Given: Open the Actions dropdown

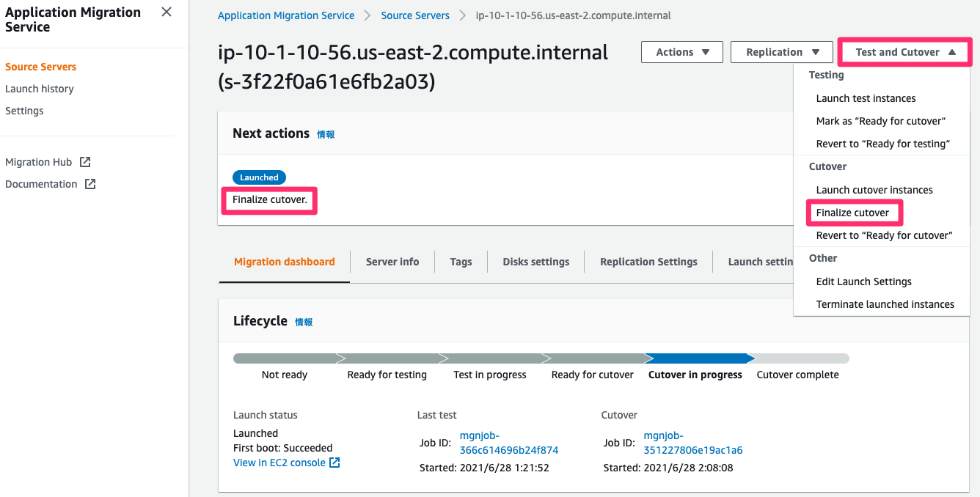Looking at the screenshot, I should pos(682,52).
